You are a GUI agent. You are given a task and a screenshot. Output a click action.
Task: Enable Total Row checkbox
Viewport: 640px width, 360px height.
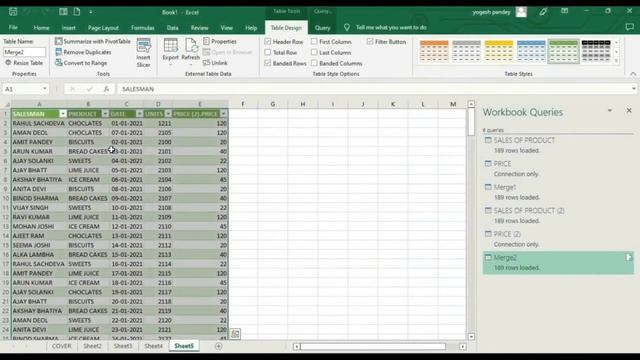(x=268, y=52)
